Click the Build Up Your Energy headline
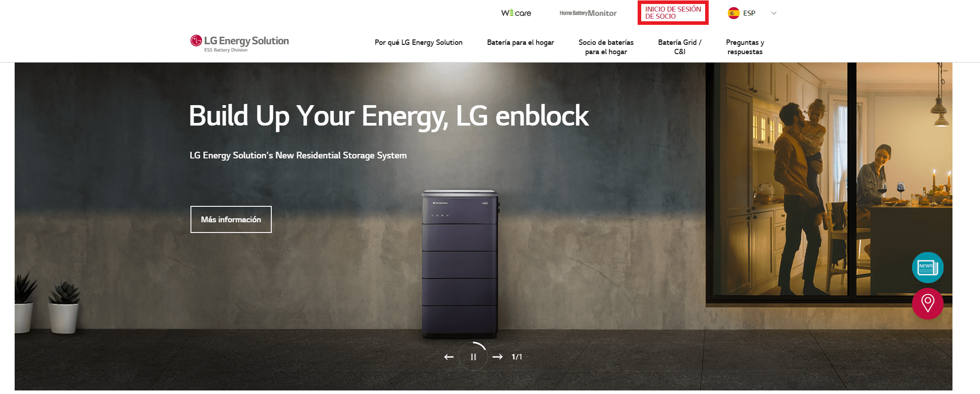The image size is (980, 394). [389, 116]
